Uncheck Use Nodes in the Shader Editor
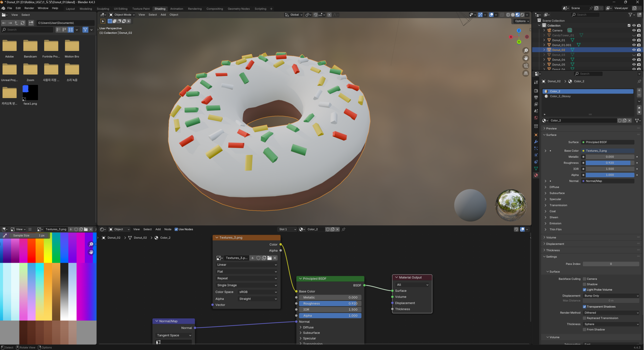Screen dimensions: 644x350 tap(177, 229)
